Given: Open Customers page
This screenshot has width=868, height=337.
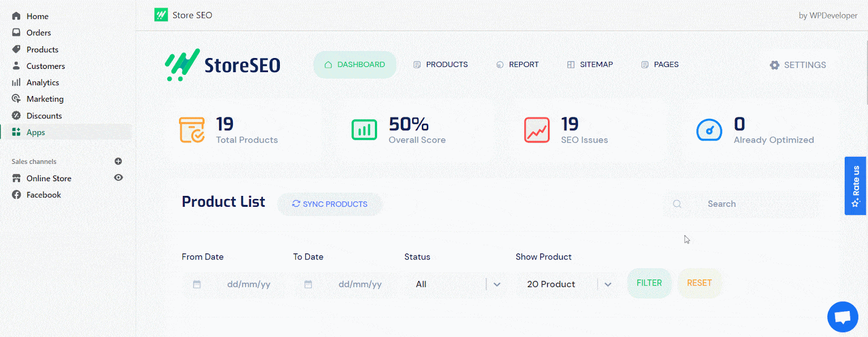Looking at the screenshot, I should [x=46, y=66].
